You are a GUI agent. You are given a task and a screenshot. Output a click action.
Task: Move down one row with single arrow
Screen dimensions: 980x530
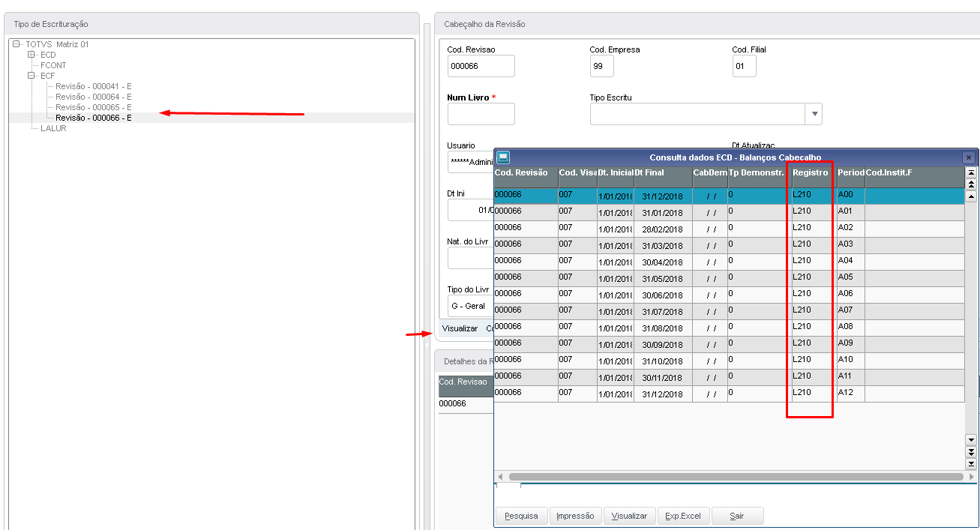(972, 439)
